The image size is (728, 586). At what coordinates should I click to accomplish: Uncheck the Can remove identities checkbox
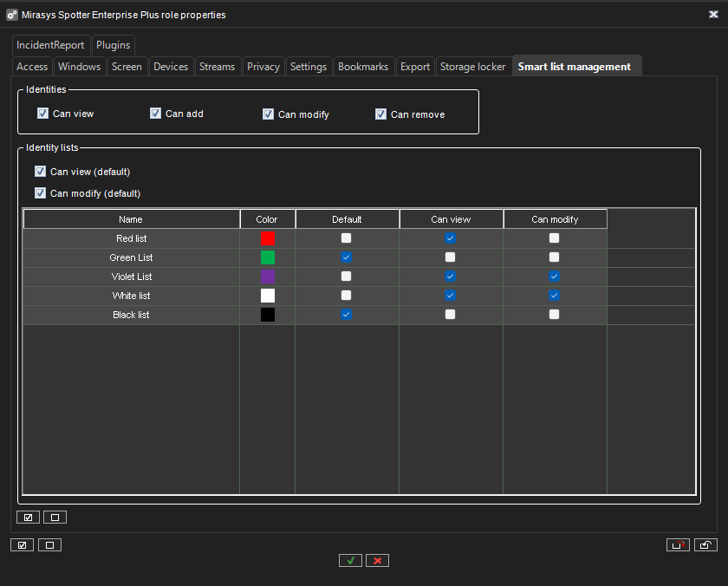tap(380, 114)
